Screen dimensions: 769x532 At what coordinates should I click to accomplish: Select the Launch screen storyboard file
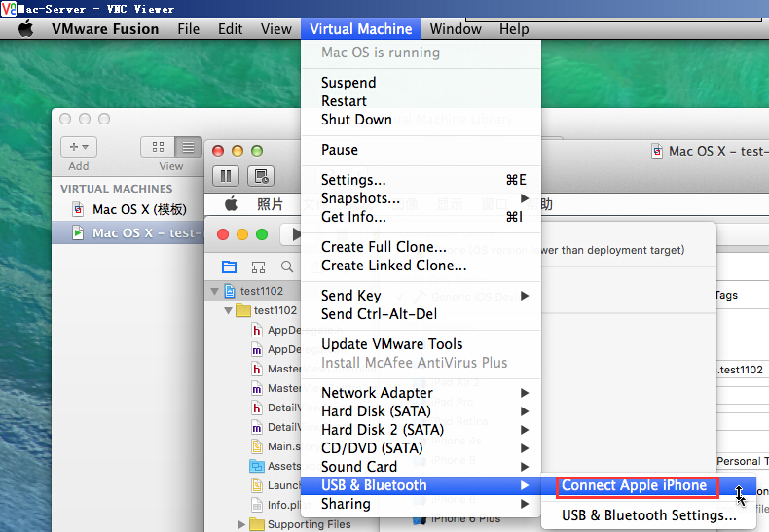pyautogui.click(x=275, y=485)
